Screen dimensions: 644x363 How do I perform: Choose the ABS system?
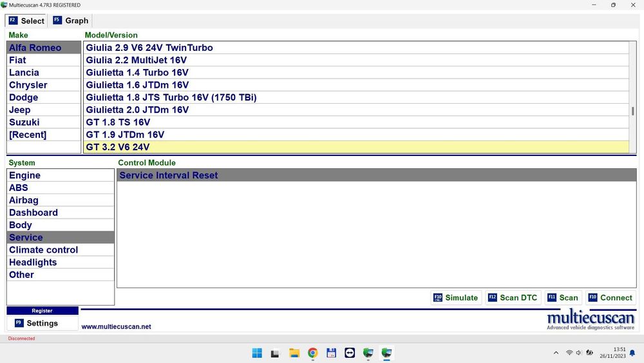61,188
